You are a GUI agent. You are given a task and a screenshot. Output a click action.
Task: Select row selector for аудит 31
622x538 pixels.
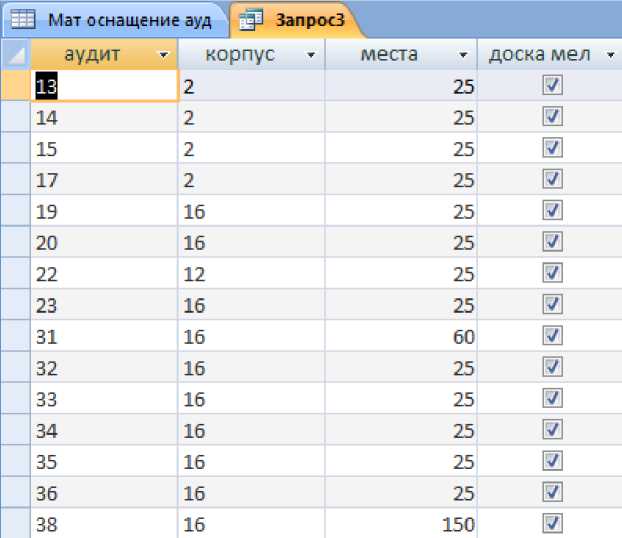(x=16, y=336)
